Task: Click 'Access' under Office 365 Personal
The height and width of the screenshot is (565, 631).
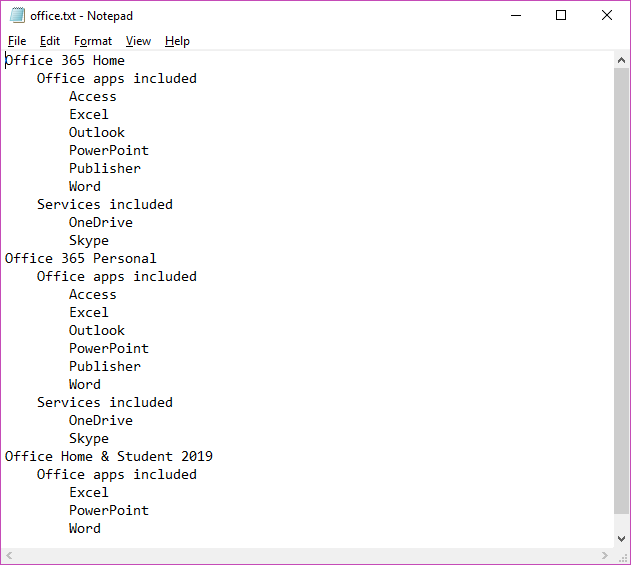Action: 93,295
